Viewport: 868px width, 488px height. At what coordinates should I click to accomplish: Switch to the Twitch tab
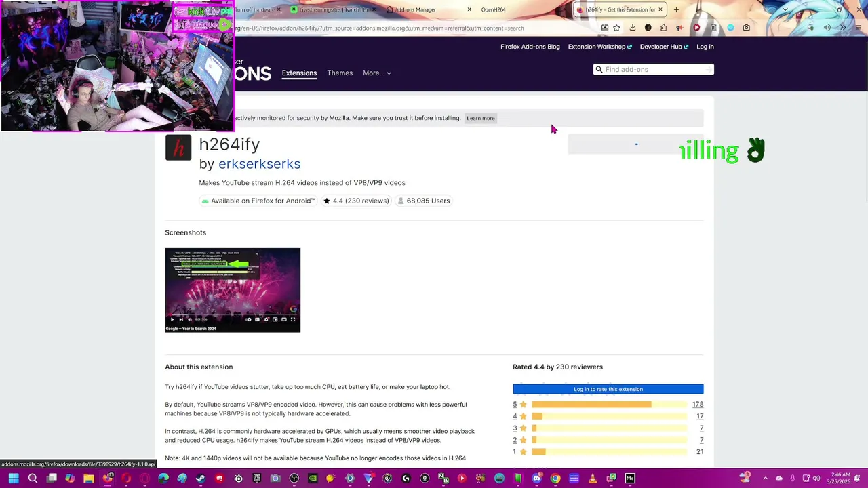tap(332, 9)
